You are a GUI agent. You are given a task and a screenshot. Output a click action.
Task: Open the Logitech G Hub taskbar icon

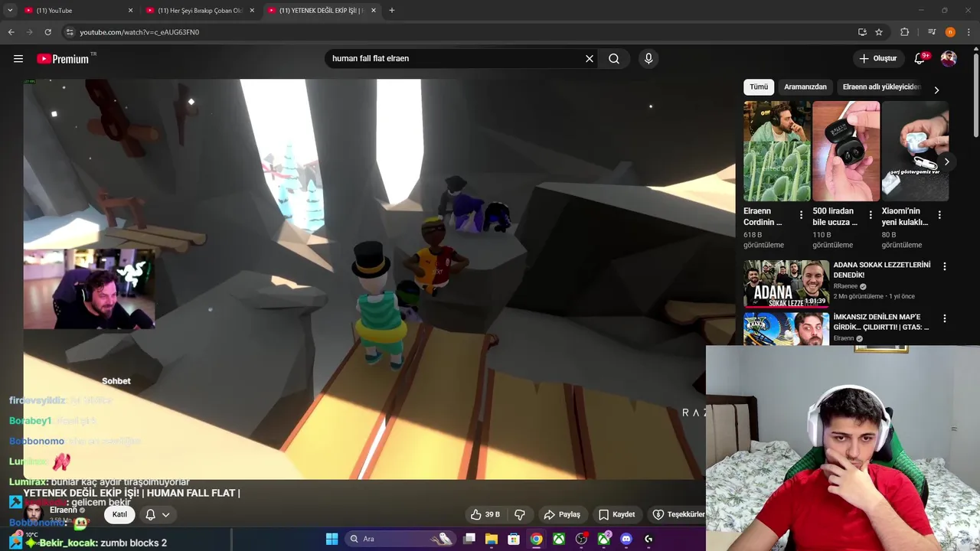coord(648,539)
